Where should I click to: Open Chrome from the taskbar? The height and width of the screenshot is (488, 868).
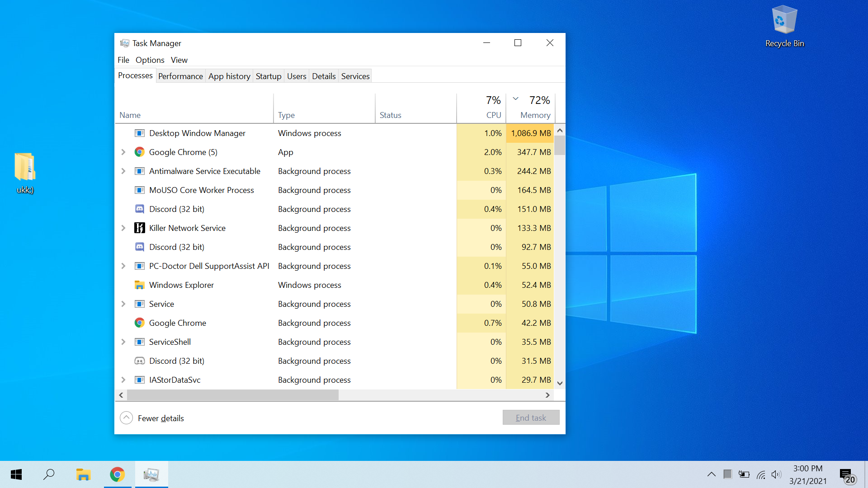[x=117, y=474]
